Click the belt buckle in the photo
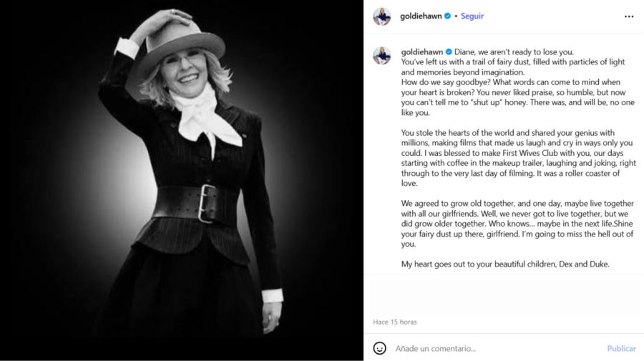644x361 pixels. click(x=207, y=203)
